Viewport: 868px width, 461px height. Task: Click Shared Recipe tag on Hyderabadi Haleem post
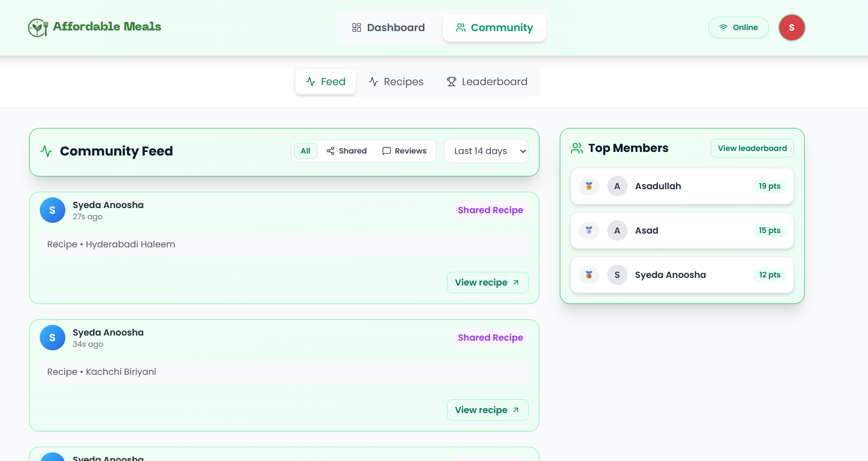[x=490, y=210]
